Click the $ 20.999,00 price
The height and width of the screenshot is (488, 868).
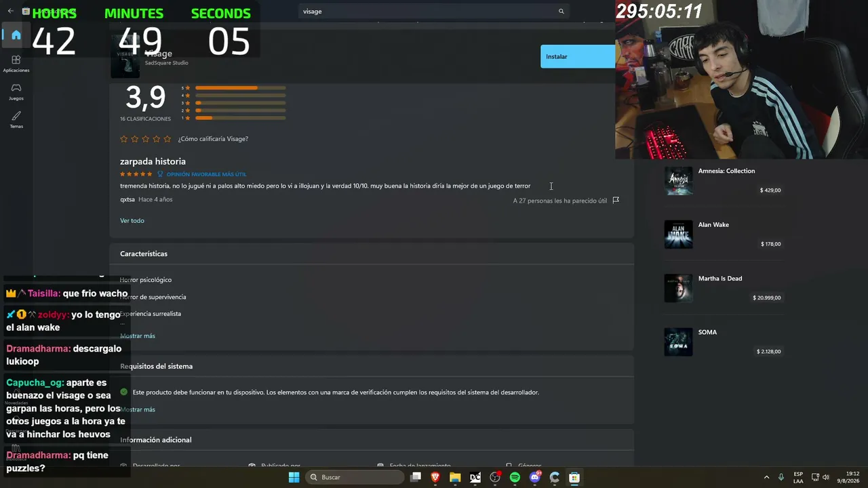(x=767, y=298)
